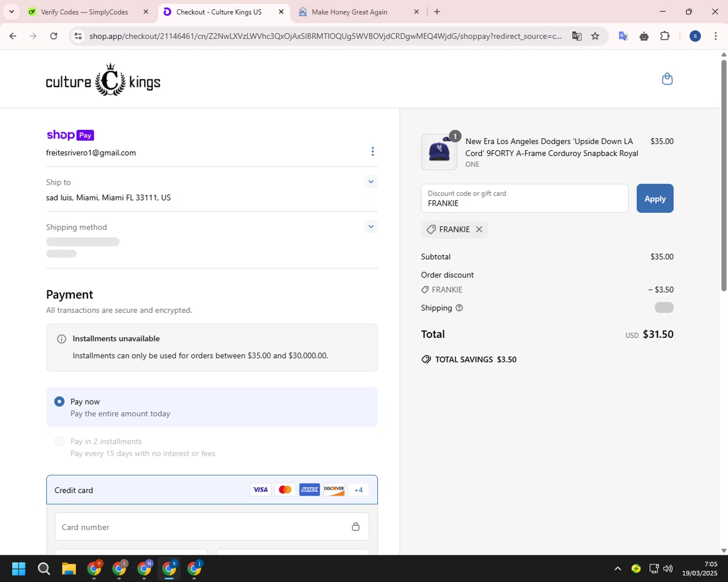Expand the Shipping method section
Screen dimensions: 728x582
point(371,226)
